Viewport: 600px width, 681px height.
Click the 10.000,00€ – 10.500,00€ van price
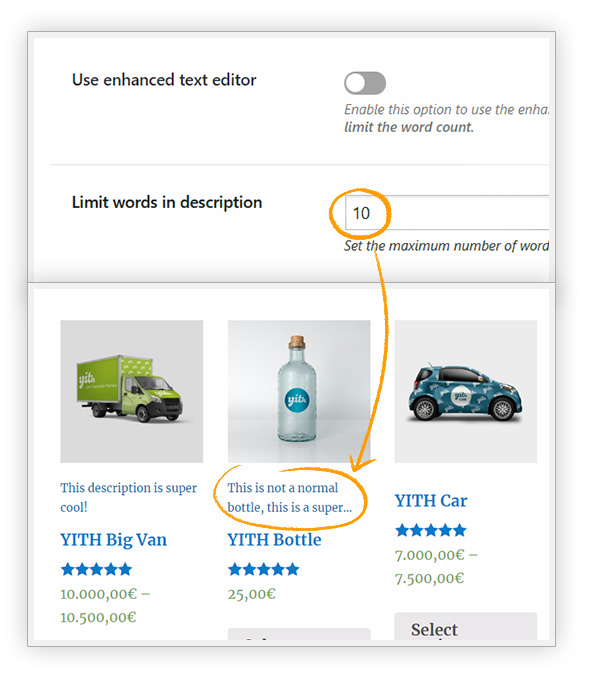pyautogui.click(x=105, y=605)
